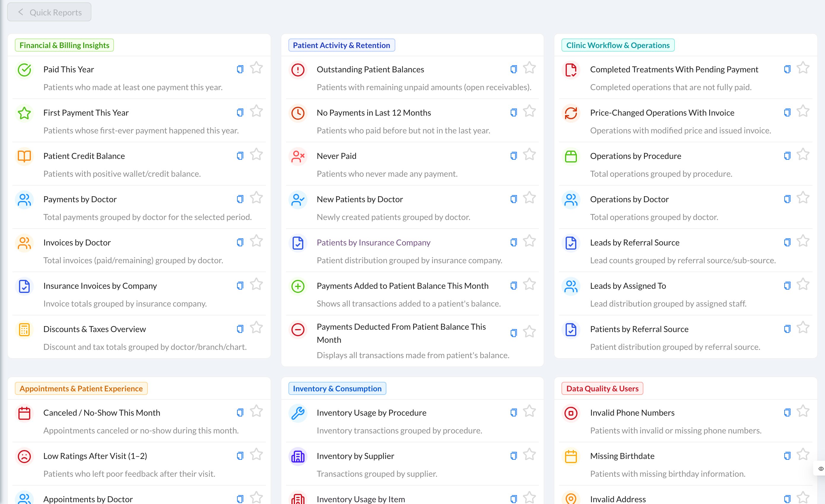Image resolution: width=825 pixels, height=504 pixels.
Task: Click the Canceled / No-Show calendar icon
Action: (24, 413)
